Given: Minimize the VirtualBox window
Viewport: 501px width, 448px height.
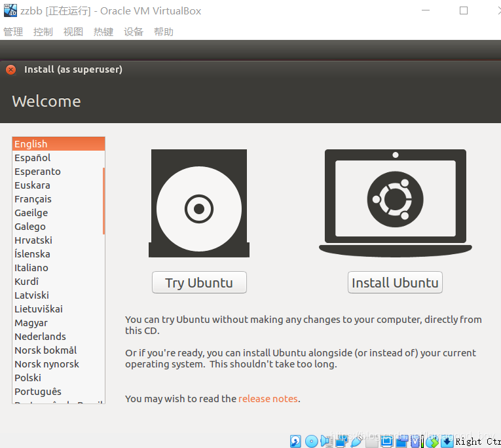Looking at the screenshot, I should pos(426,10).
